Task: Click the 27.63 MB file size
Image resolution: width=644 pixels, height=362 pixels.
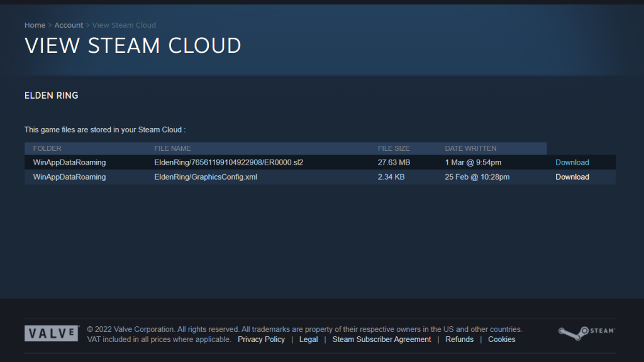Action: pos(394,162)
